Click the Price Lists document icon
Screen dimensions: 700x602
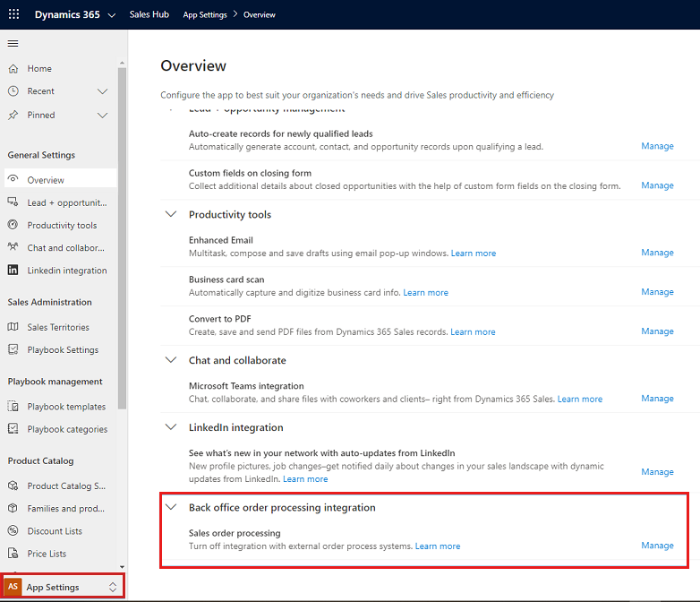pos(13,554)
